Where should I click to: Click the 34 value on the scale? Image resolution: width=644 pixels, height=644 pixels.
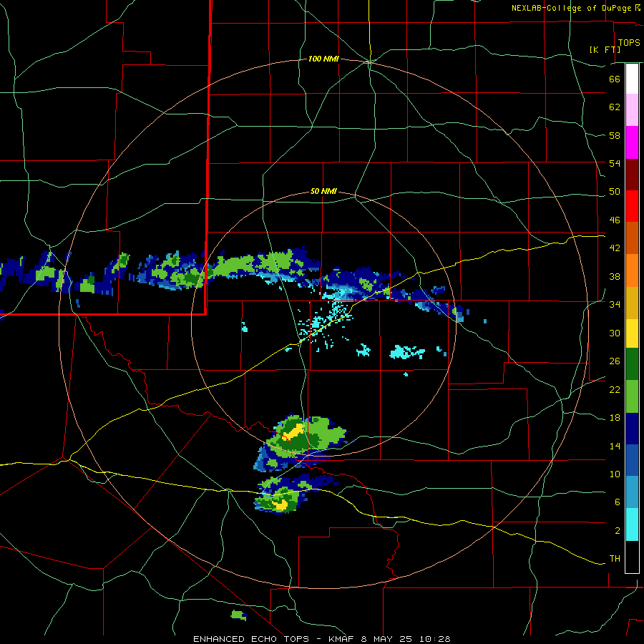(615, 305)
